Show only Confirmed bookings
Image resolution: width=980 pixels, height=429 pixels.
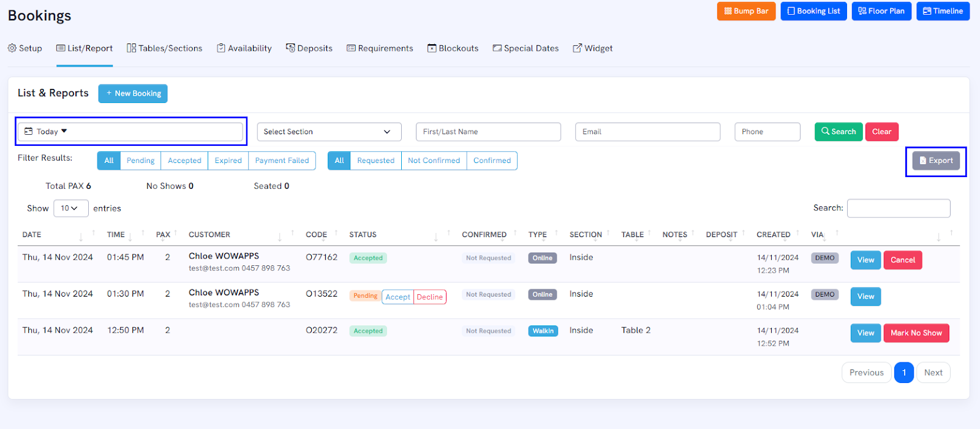click(x=492, y=161)
